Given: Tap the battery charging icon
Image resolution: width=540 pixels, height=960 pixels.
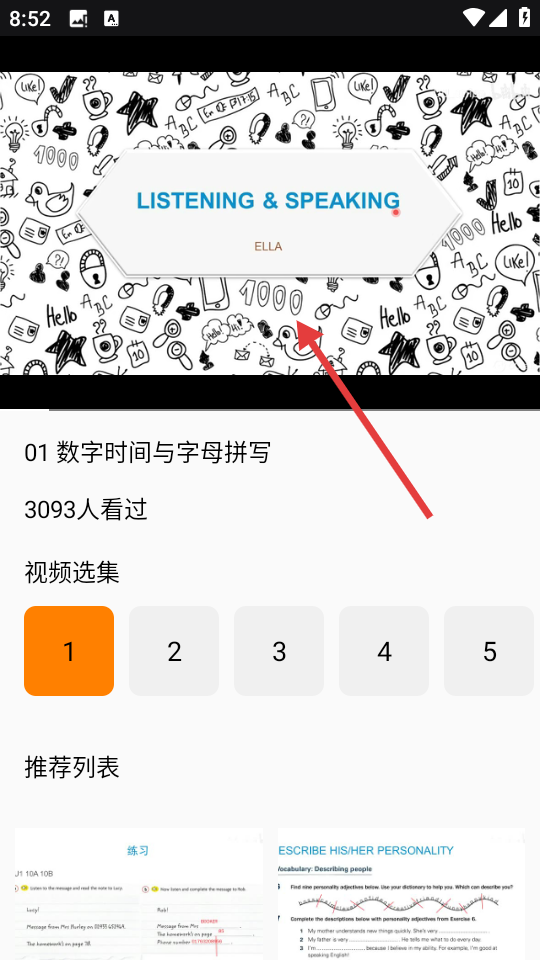Looking at the screenshot, I should [x=525, y=18].
